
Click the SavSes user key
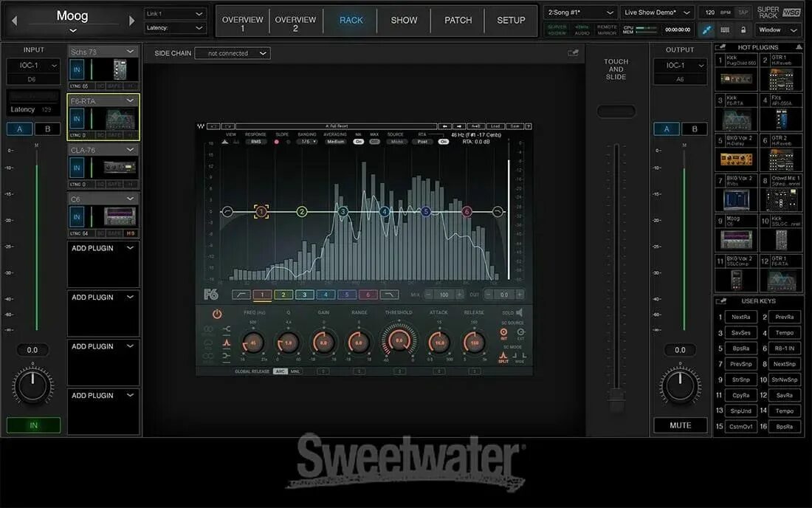pyautogui.click(x=740, y=332)
